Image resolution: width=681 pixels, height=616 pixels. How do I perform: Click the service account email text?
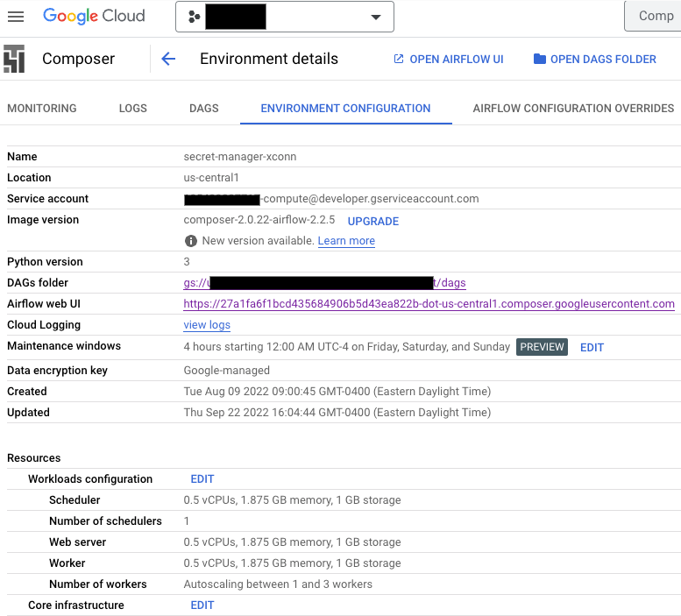click(331, 199)
